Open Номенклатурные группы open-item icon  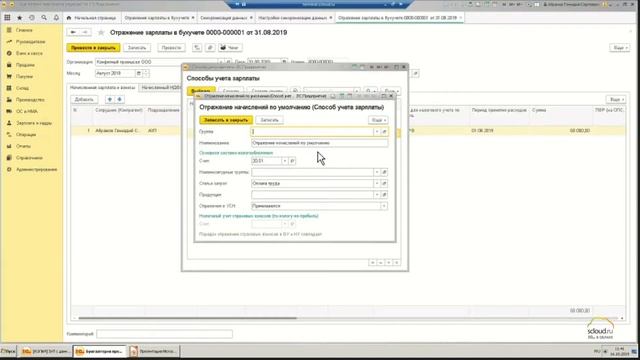384,172
